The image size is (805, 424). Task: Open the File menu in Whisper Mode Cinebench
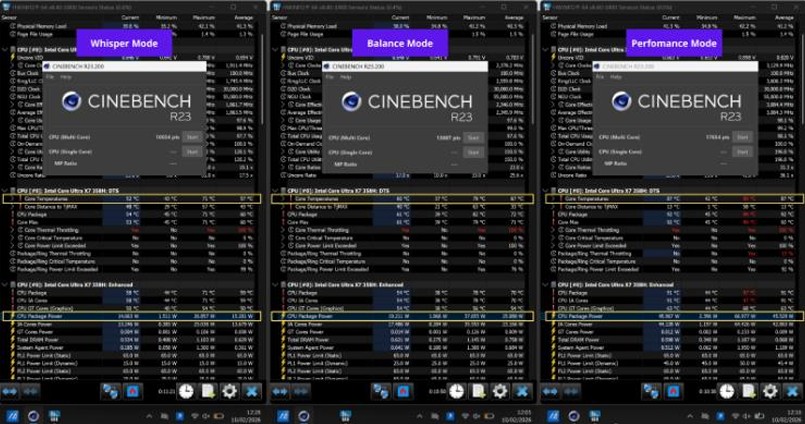click(50, 77)
